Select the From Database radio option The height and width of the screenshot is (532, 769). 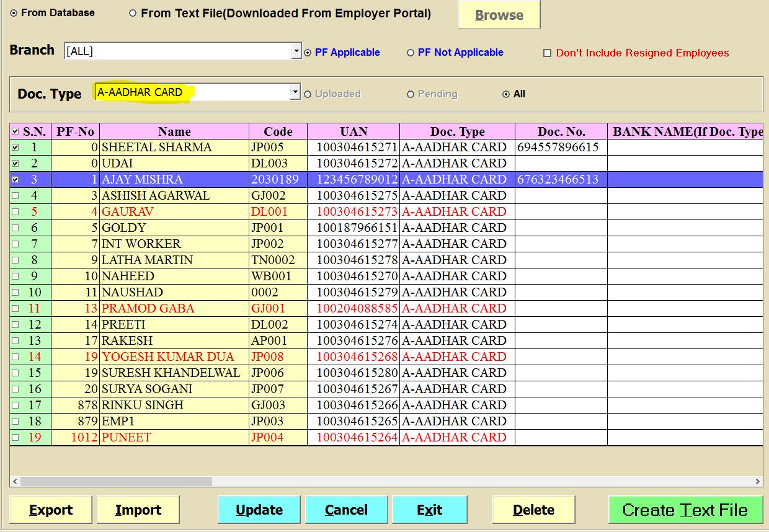(x=14, y=13)
